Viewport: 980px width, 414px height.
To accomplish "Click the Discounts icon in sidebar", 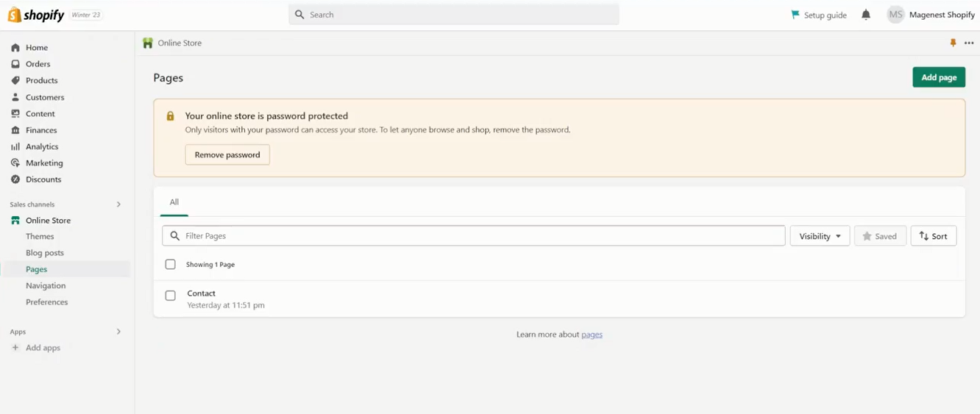I will click(15, 179).
